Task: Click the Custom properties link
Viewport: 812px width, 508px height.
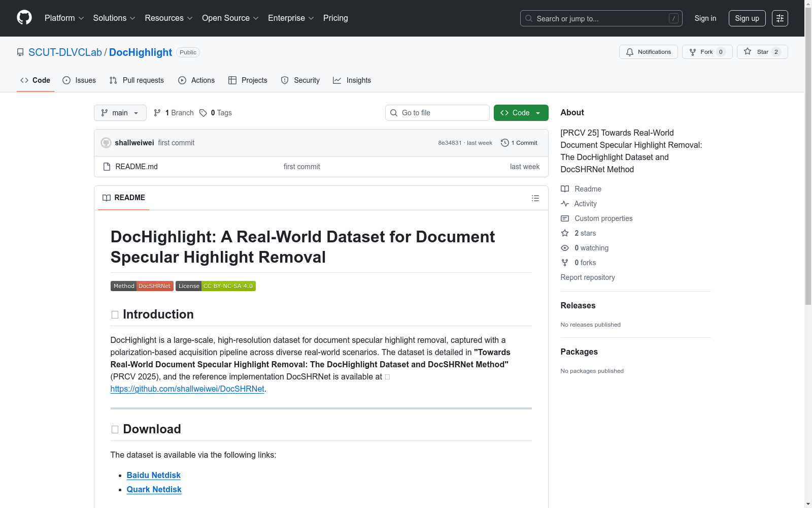Action: (x=603, y=218)
